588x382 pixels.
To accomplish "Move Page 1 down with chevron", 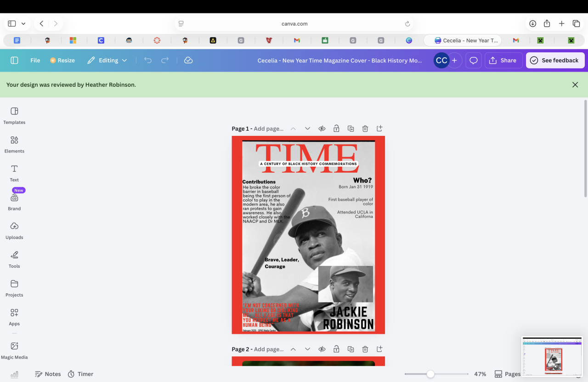I will [x=308, y=129].
